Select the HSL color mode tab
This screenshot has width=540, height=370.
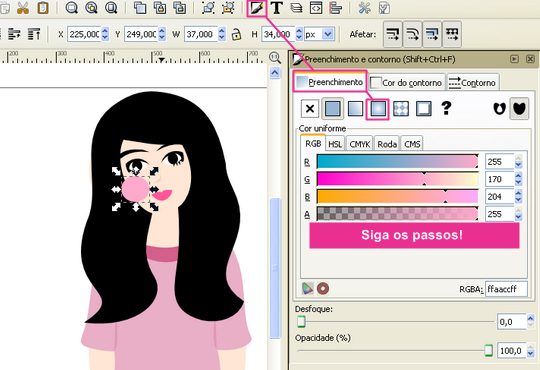coord(335,144)
